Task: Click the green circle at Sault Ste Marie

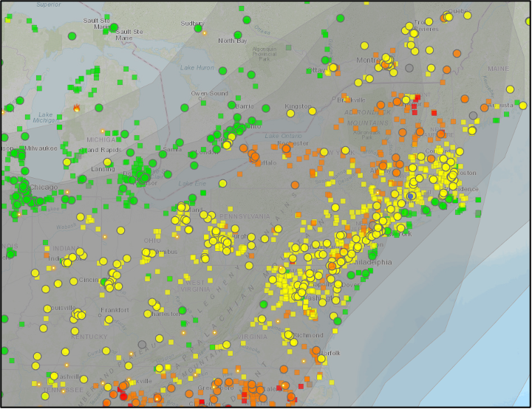Action: point(114,27)
